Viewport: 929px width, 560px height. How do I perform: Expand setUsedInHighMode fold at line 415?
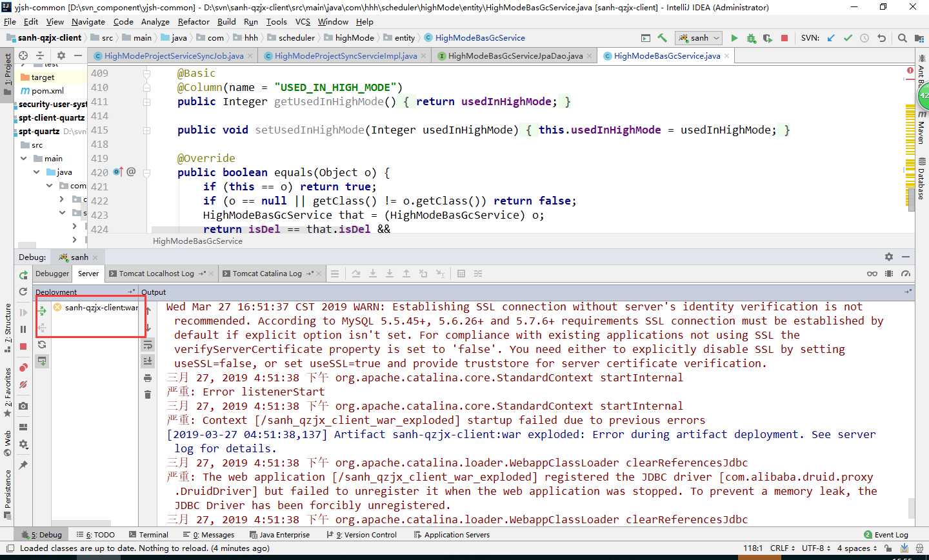147,130
